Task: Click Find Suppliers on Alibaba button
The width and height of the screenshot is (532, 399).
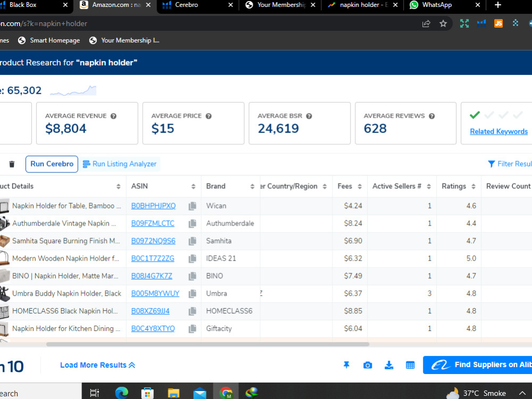Action: pyautogui.click(x=477, y=365)
